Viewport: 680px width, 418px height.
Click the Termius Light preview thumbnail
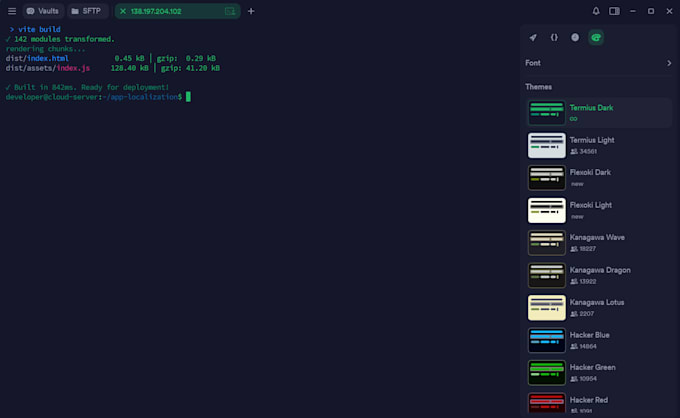[x=546, y=145]
